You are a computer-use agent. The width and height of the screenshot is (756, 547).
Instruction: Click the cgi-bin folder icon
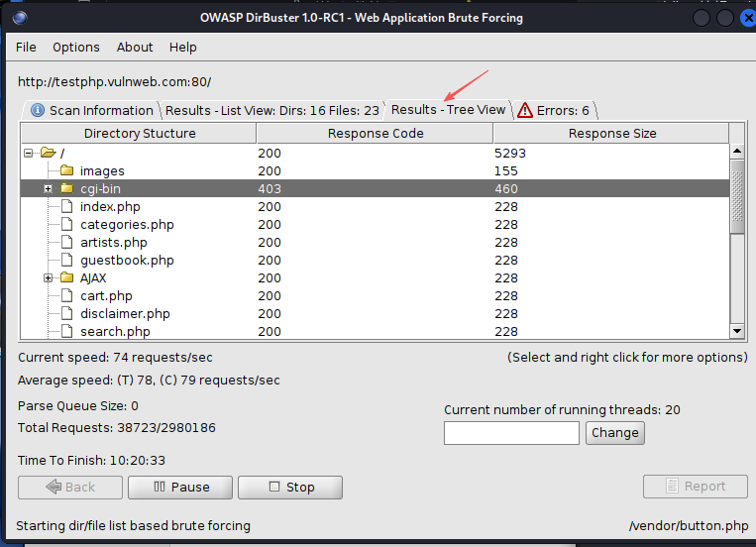67,188
